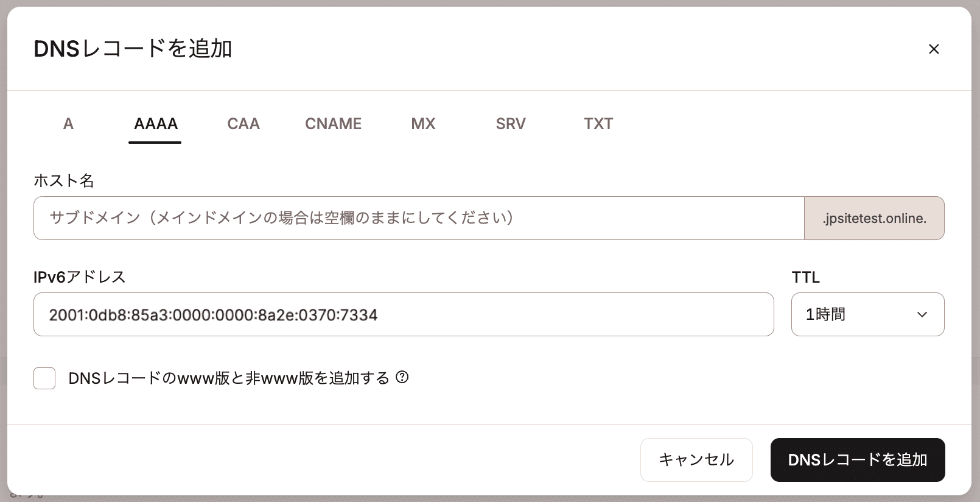Click the TTL dropdown chevron arrow
Image resolution: width=980 pixels, height=502 pixels.
pos(923,314)
